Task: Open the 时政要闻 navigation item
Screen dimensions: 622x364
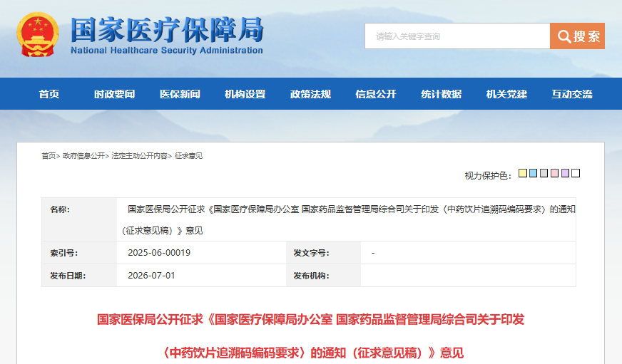Action: (114, 94)
